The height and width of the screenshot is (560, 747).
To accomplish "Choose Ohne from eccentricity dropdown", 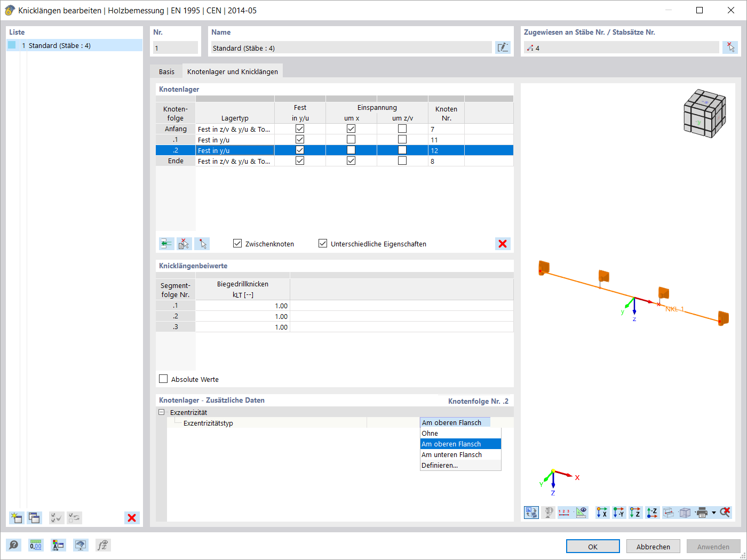I will pos(460,433).
